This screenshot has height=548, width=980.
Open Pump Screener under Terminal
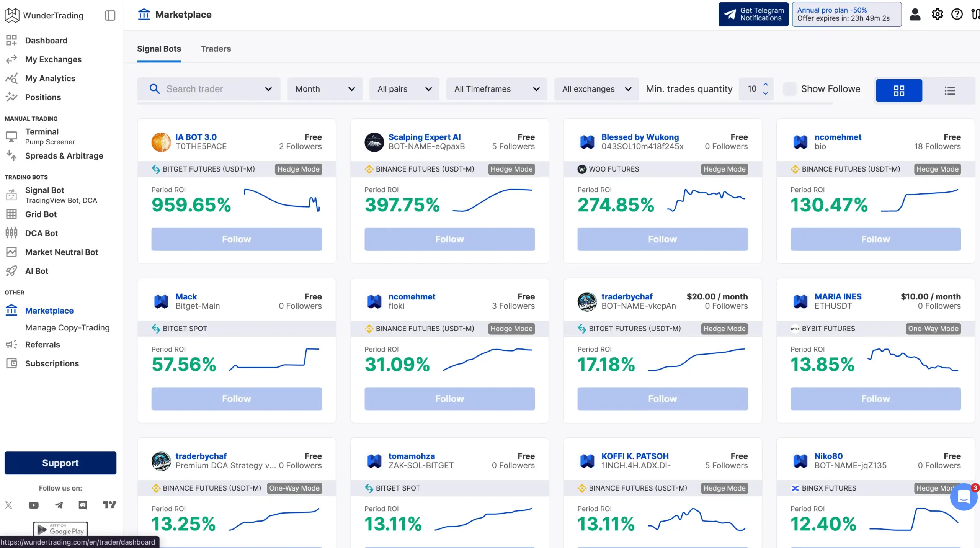50,142
